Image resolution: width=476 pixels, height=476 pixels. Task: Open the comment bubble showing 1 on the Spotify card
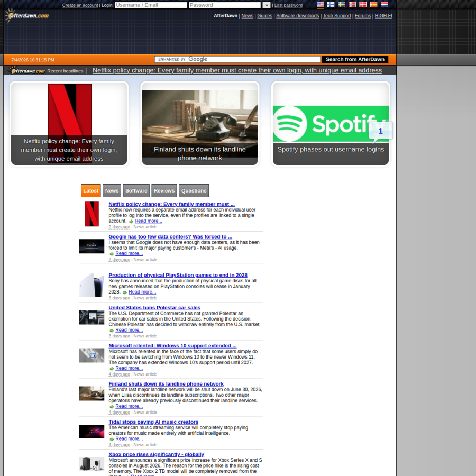click(380, 132)
